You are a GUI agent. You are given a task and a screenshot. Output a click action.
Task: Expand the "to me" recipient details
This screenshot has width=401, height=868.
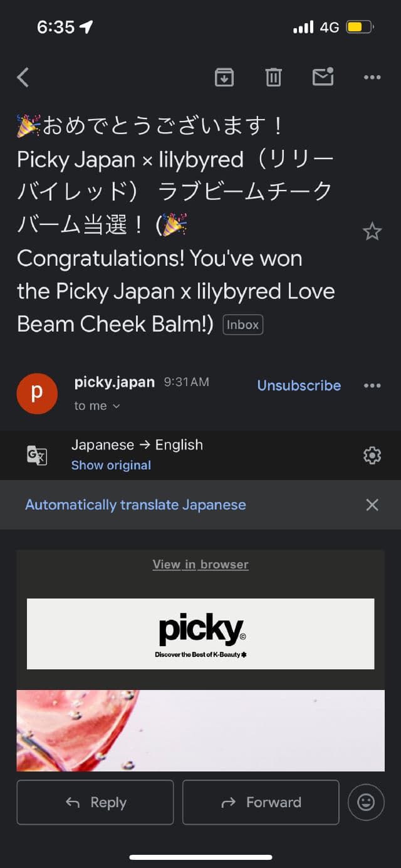point(97,406)
